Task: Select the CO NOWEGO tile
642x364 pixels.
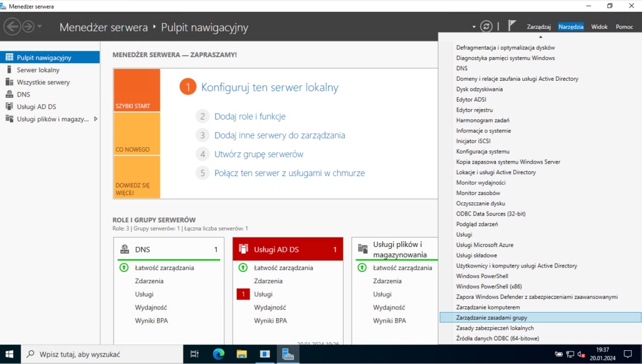Action: [137, 133]
